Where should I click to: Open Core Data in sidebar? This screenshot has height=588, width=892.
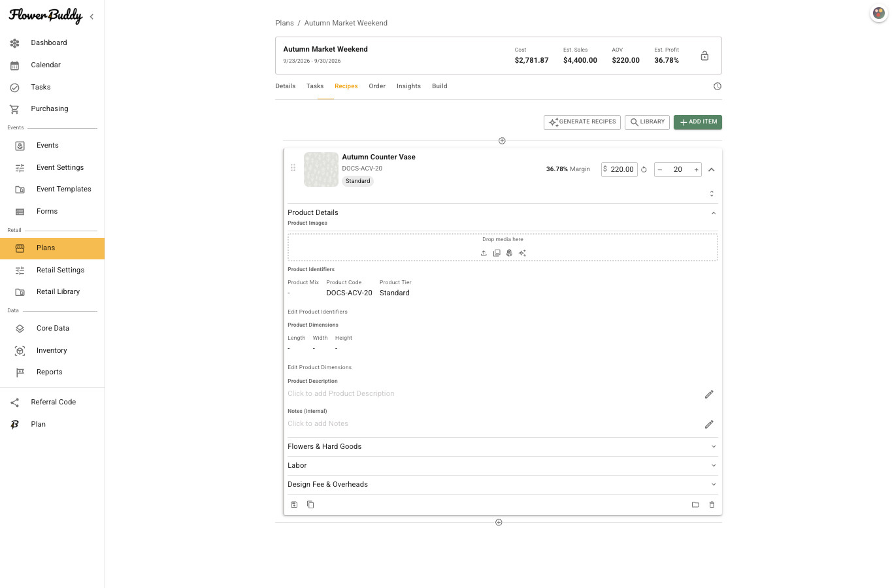pos(52,329)
